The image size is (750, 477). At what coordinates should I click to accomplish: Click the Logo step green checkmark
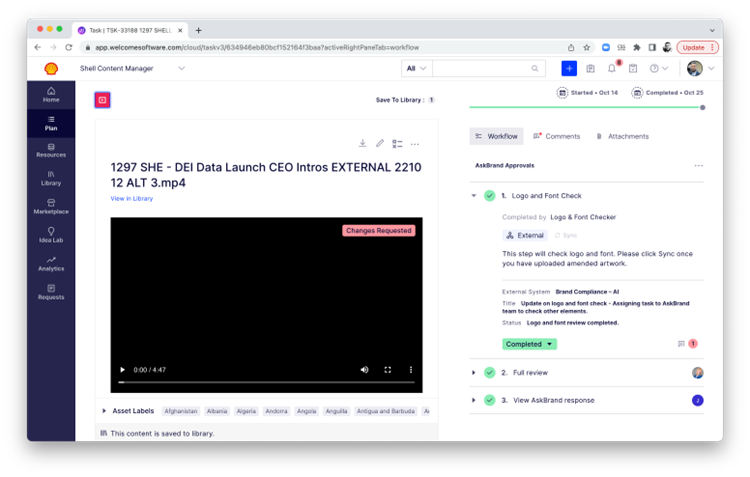(x=489, y=196)
